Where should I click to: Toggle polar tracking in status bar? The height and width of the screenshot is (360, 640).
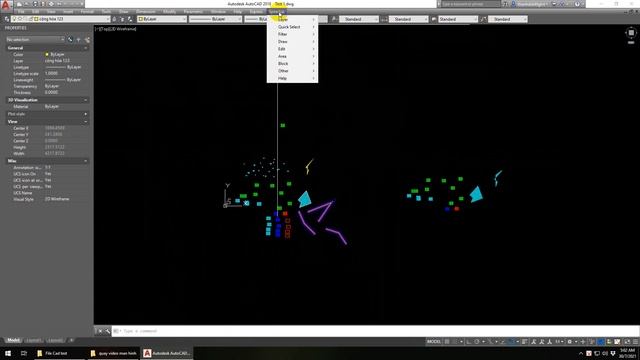click(x=476, y=342)
